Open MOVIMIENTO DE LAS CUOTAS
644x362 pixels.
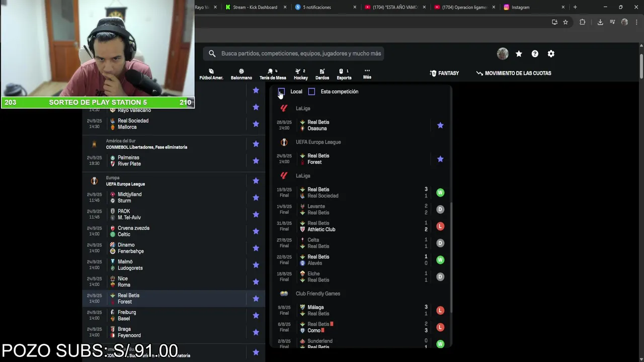514,73
